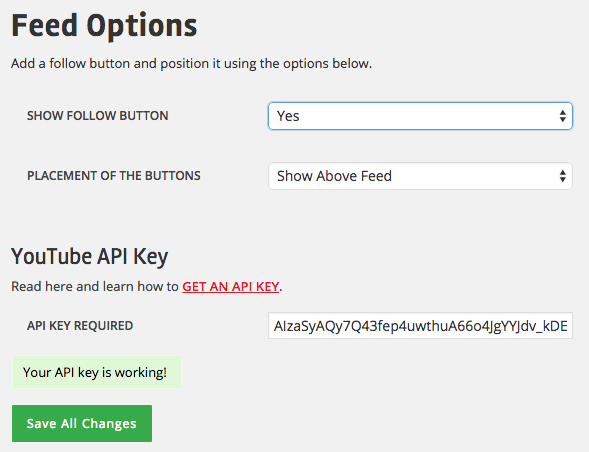The height and width of the screenshot is (452, 589).
Task: Click the Save All Changes button
Action: 82,423
